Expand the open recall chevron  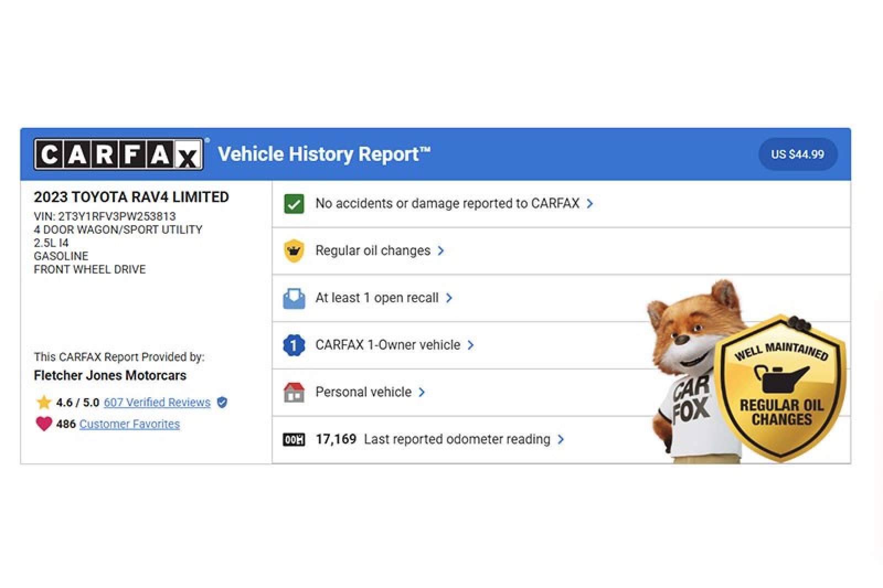click(449, 298)
